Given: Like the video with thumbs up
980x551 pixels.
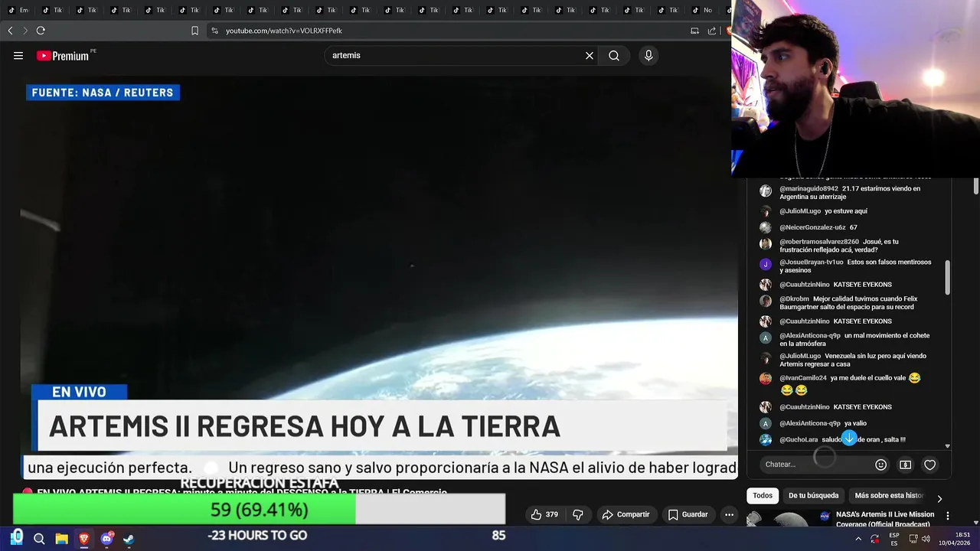Looking at the screenshot, I should tap(544, 514).
